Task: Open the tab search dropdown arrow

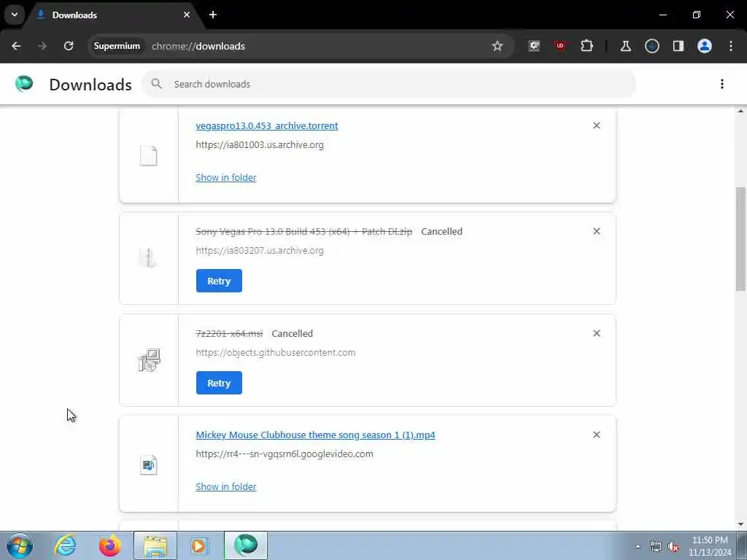Action: pos(15,15)
